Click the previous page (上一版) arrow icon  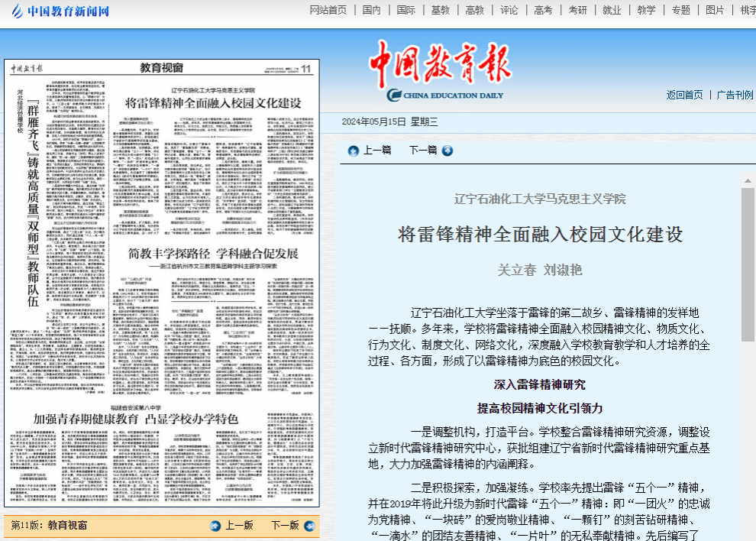pos(216,526)
